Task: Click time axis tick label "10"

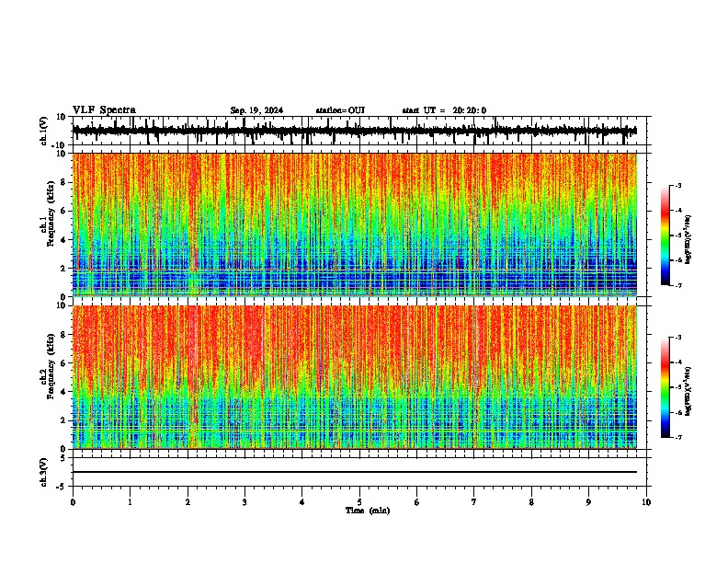Action: [x=646, y=502]
